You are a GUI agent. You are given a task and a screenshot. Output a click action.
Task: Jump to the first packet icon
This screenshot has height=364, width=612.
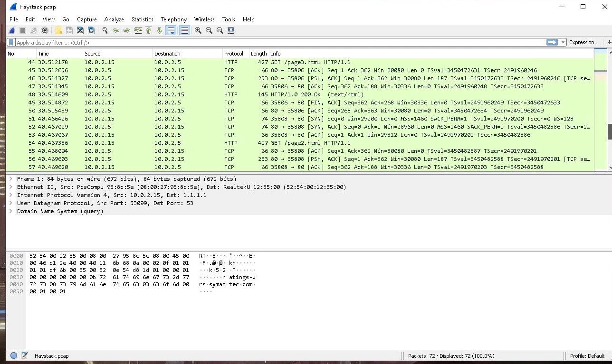149,30
